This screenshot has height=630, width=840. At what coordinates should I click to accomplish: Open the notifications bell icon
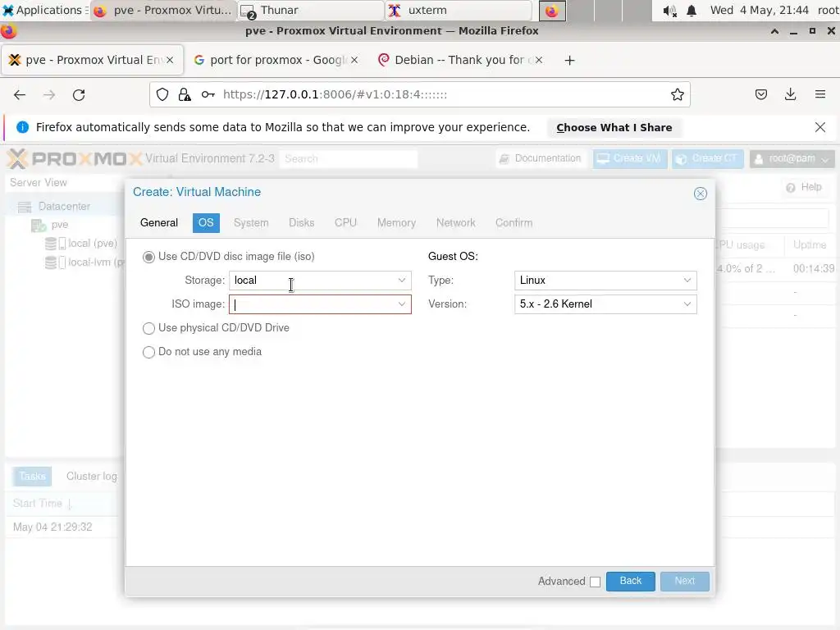coord(692,11)
